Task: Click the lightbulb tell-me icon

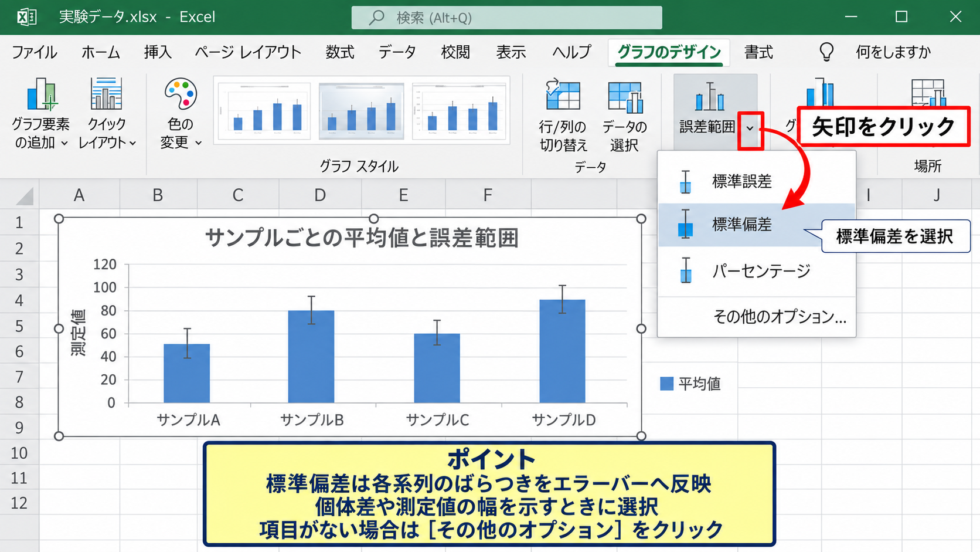Action: click(x=826, y=52)
